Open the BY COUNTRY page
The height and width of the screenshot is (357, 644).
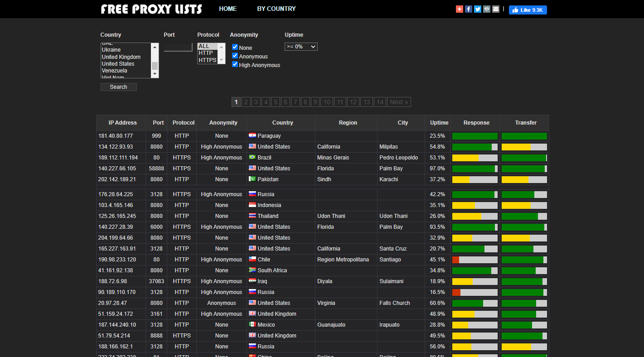click(276, 9)
